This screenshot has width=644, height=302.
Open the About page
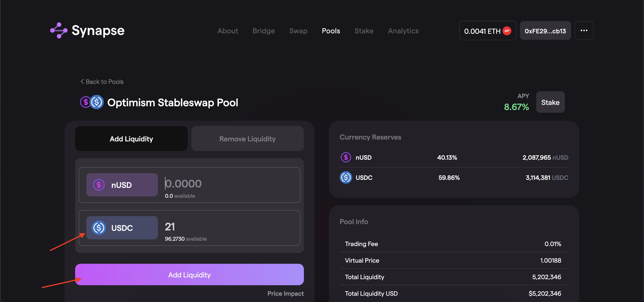227,31
